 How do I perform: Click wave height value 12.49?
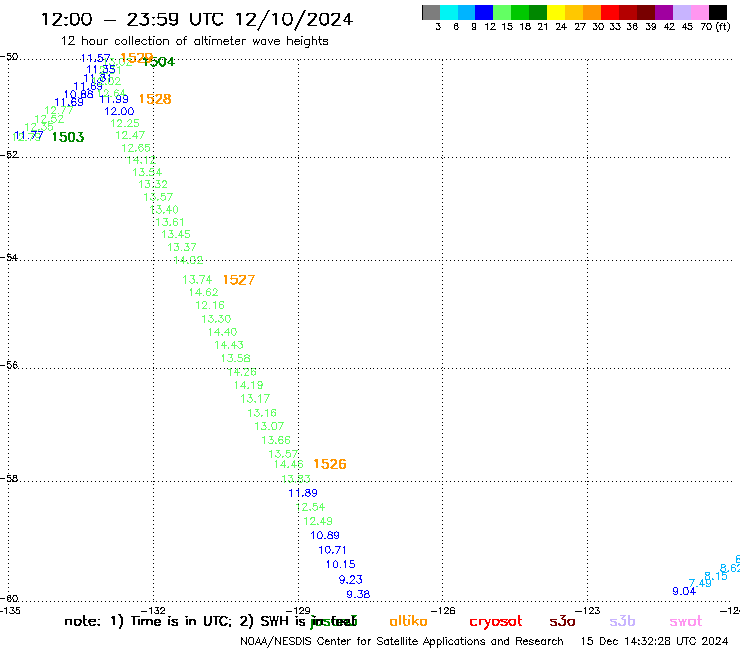point(318,521)
